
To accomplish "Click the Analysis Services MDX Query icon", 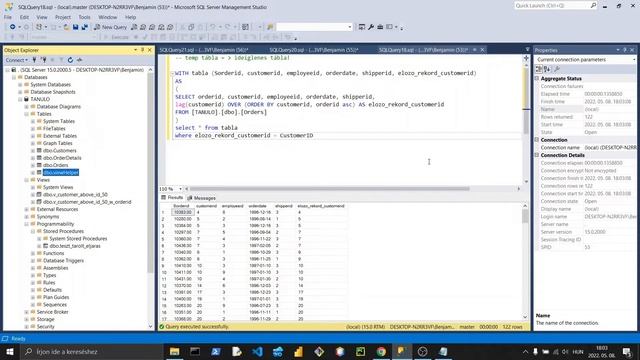I will tap(143, 27).
